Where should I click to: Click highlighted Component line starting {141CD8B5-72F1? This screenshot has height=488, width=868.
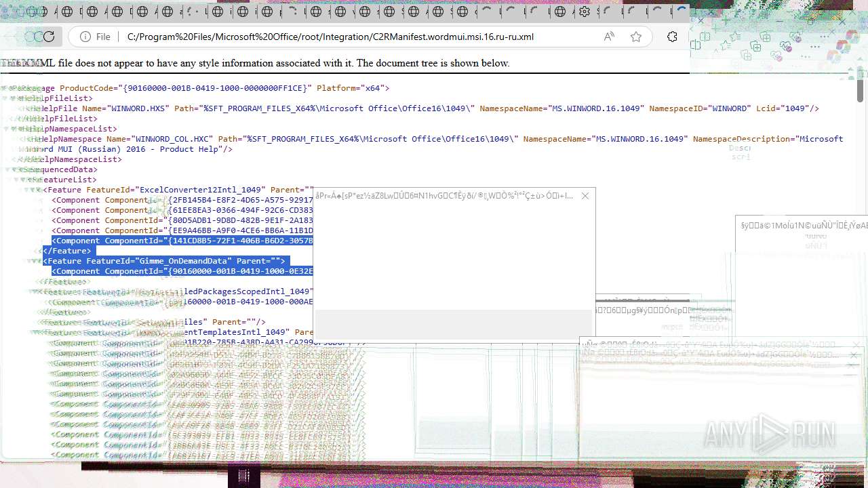pyautogui.click(x=182, y=241)
